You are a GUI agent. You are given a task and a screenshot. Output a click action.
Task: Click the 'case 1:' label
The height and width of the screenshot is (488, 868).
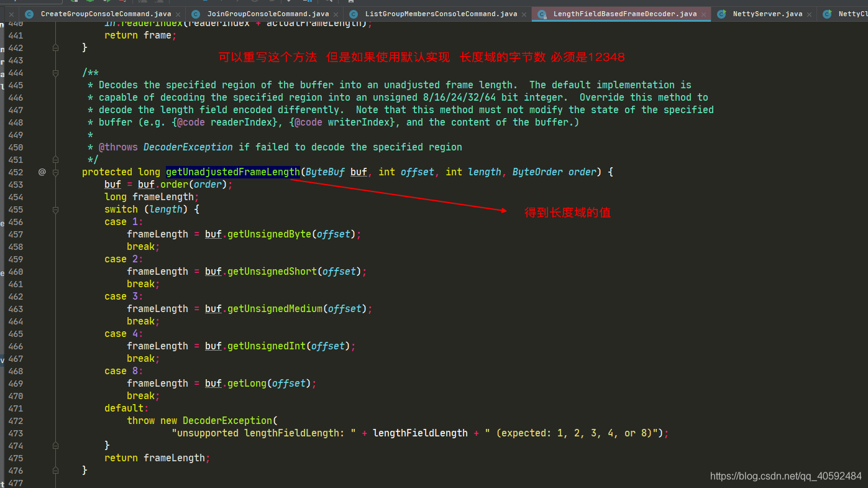coord(124,222)
